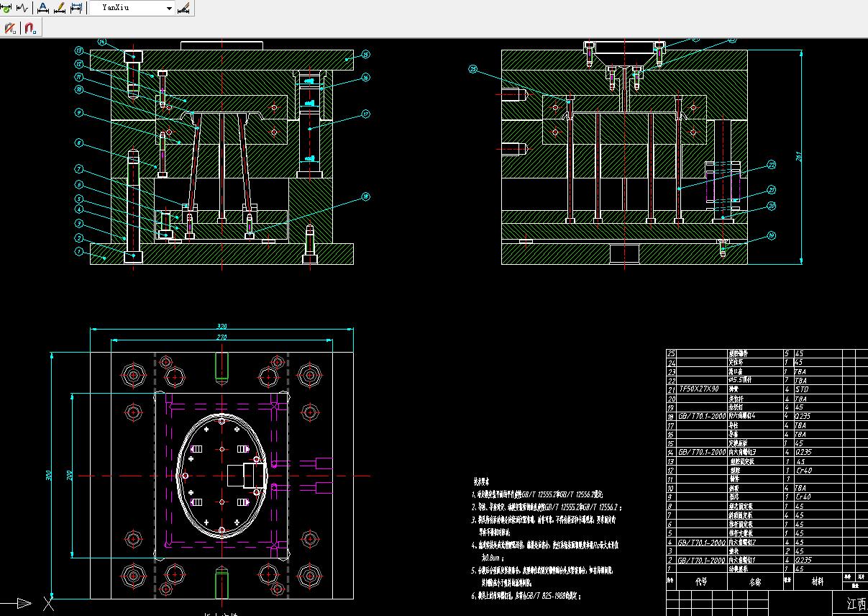
Task: Click the GB/T70.1-2000 code in row 4
Action: point(702,542)
